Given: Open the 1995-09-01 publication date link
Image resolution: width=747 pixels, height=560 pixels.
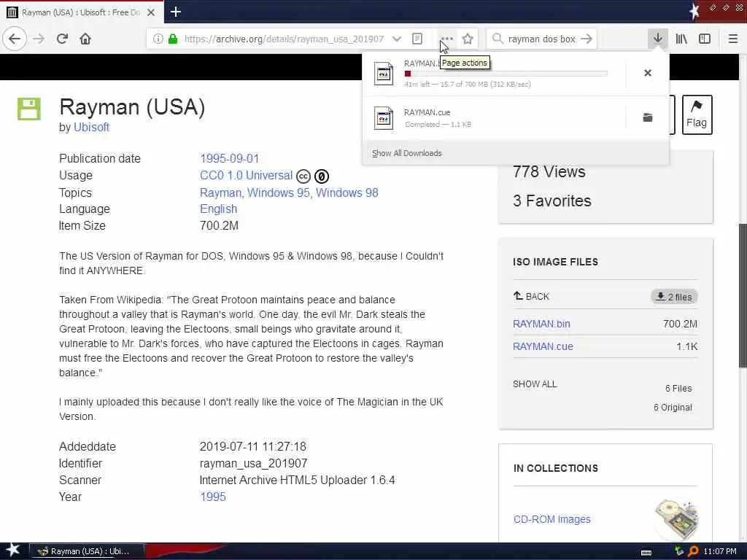Looking at the screenshot, I should 229,158.
